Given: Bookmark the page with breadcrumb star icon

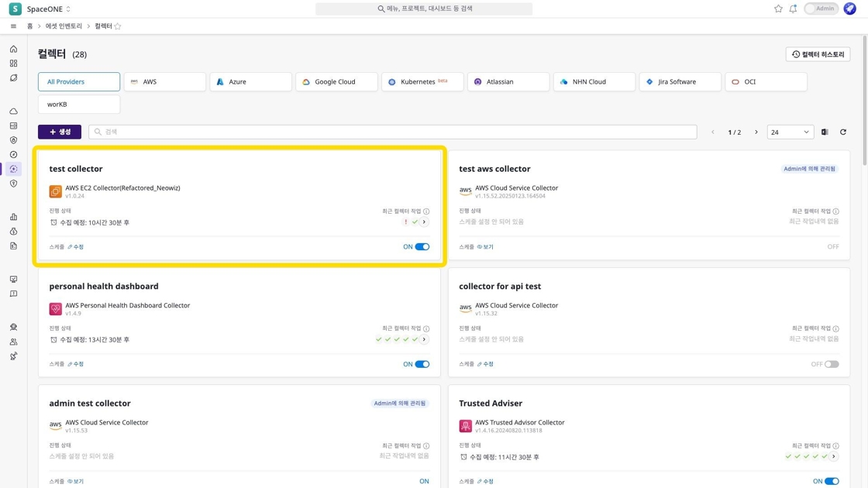Looking at the screenshot, I should [118, 26].
